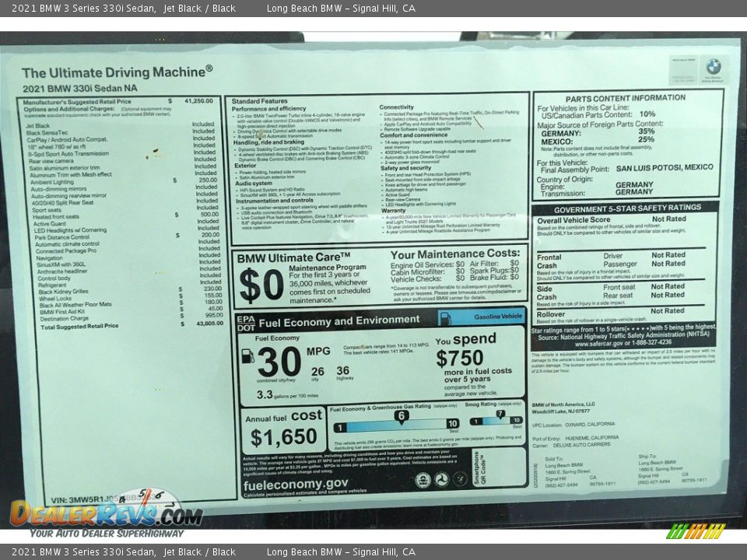Image resolution: width=747 pixels, height=560 pixels.
Task: Click 'Park Distance Control' option row
Action: [127, 236]
